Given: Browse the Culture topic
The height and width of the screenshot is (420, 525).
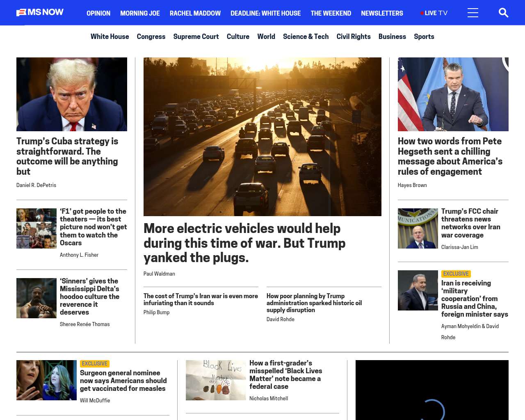Looking at the screenshot, I should pyautogui.click(x=238, y=37).
